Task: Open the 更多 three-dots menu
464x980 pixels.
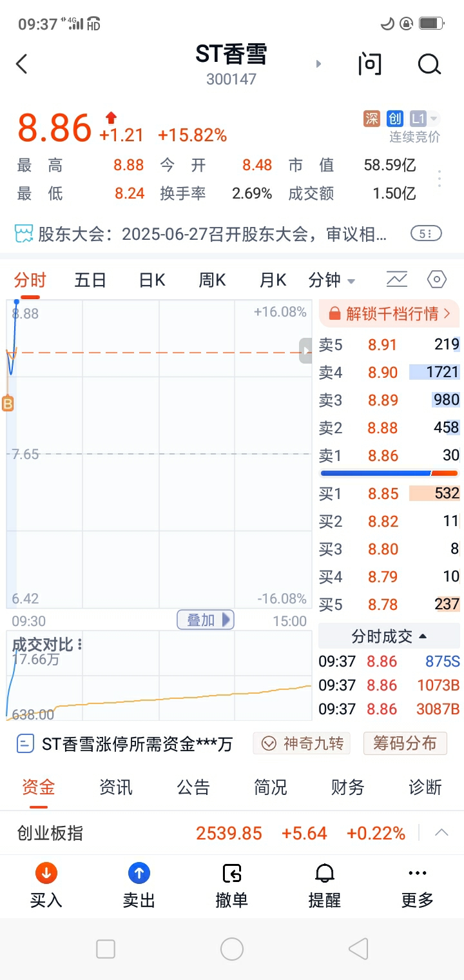Action: coord(417,873)
